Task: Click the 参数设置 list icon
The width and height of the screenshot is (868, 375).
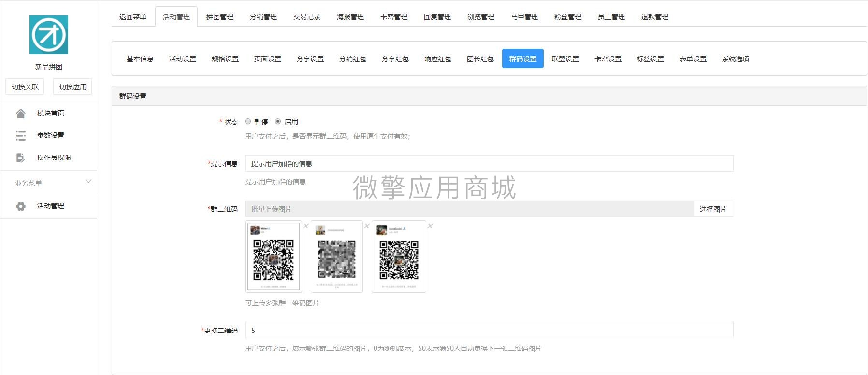Action: (20, 136)
